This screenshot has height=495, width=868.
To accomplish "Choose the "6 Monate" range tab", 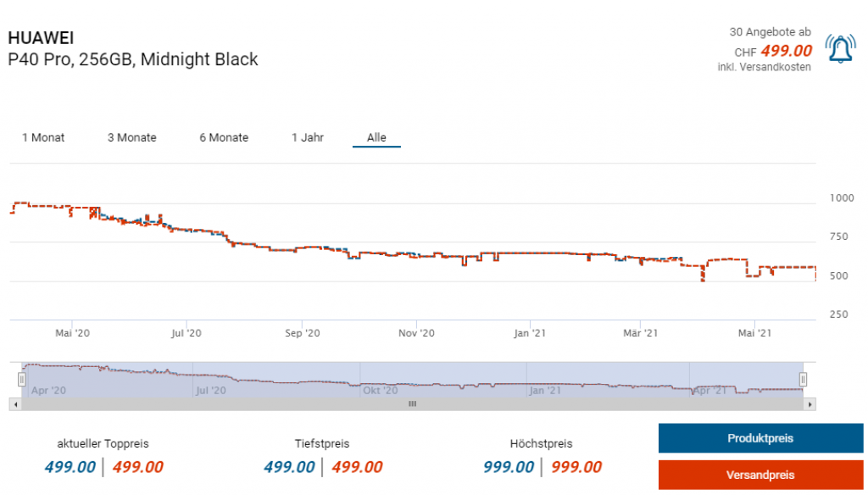I will pyautogui.click(x=224, y=137).
